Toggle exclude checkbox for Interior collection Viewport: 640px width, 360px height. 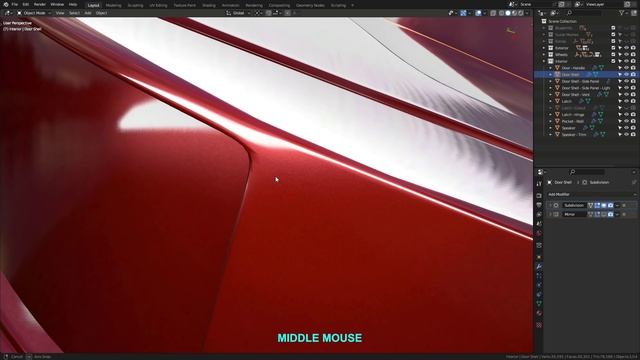pyautogui.click(x=613, y=61)
